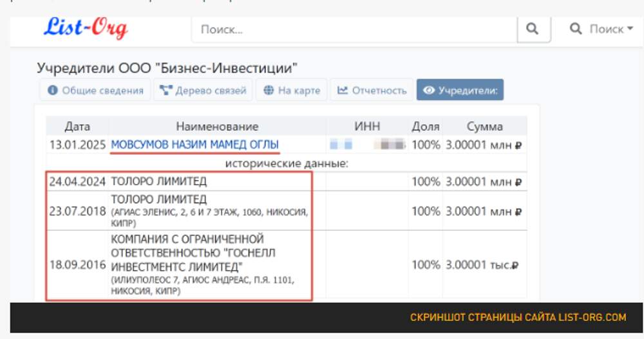Viewport: 644px width, 339px height.
Task: Click the magnifier search submit button
Action: tap(533, 29)
